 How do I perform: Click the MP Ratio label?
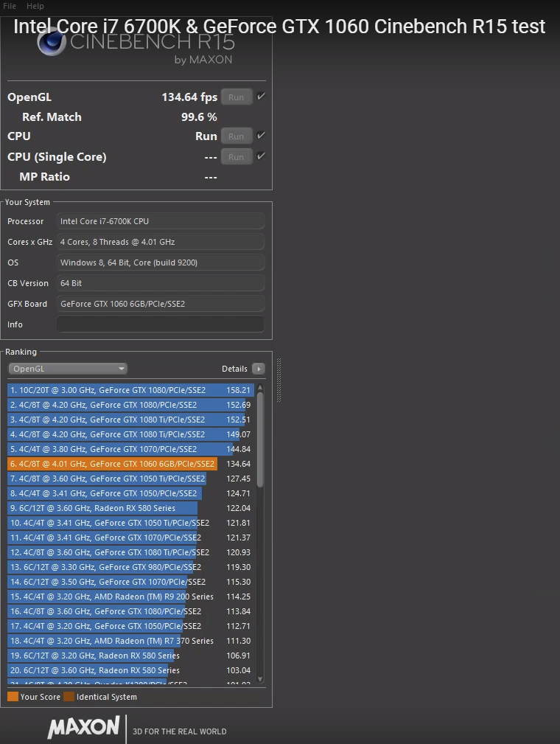44,176
